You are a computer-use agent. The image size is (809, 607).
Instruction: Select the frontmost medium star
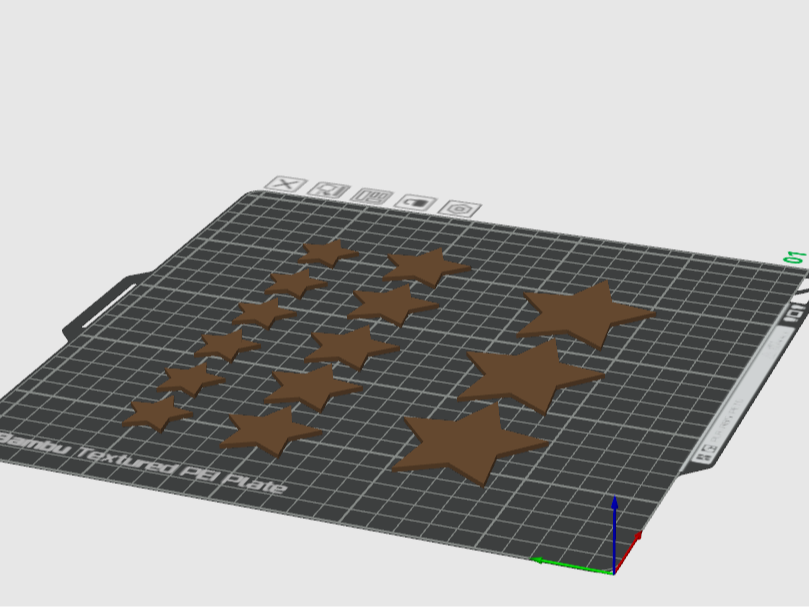coord(271,432)
